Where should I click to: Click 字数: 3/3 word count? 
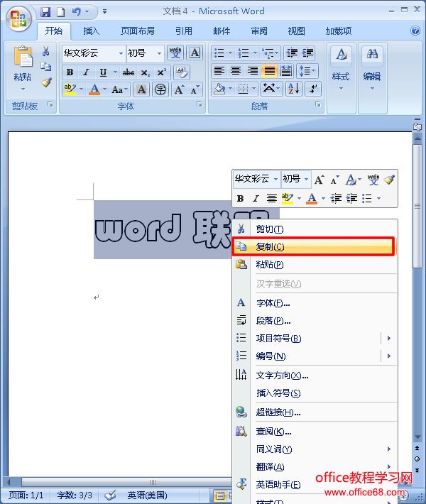(x=75, y=495)
